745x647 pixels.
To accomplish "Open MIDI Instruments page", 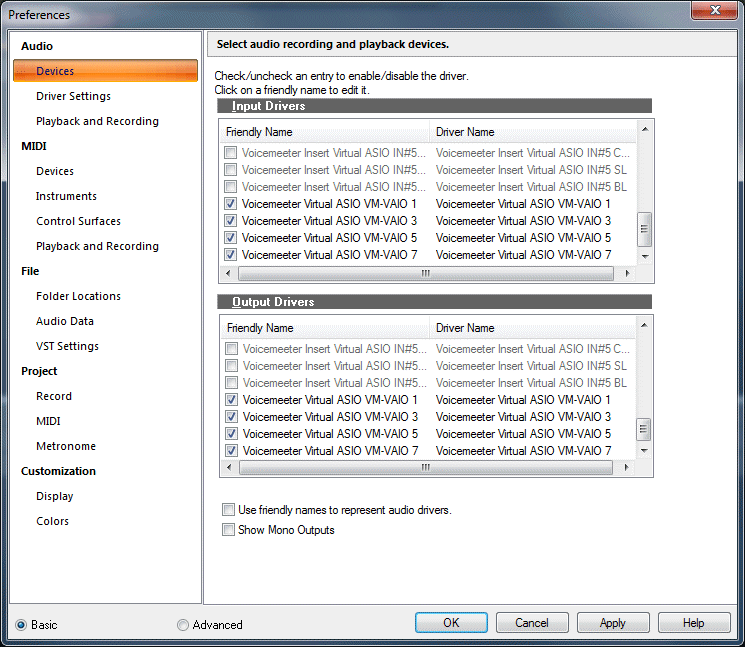I will pyautogui.click(x=66, y=196).
